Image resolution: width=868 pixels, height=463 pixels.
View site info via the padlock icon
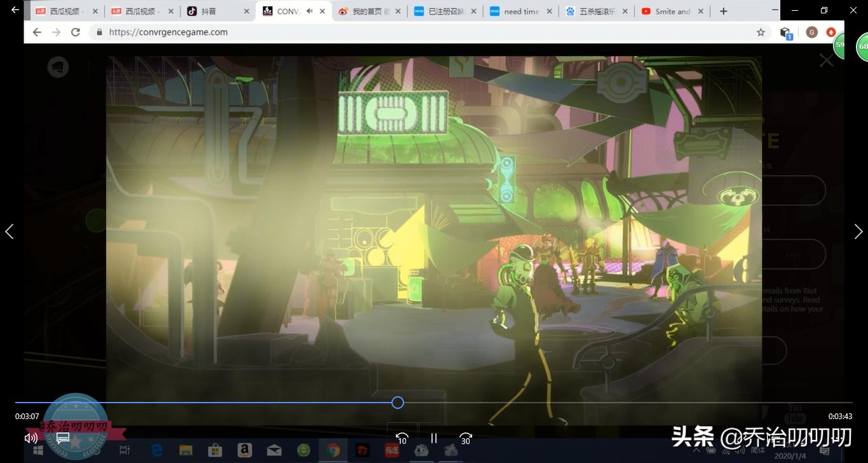pos(99,32)
